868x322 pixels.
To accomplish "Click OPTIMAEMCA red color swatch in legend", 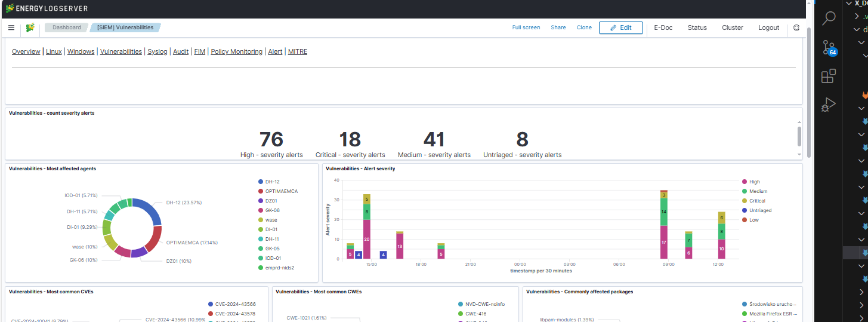I will 261,191.
